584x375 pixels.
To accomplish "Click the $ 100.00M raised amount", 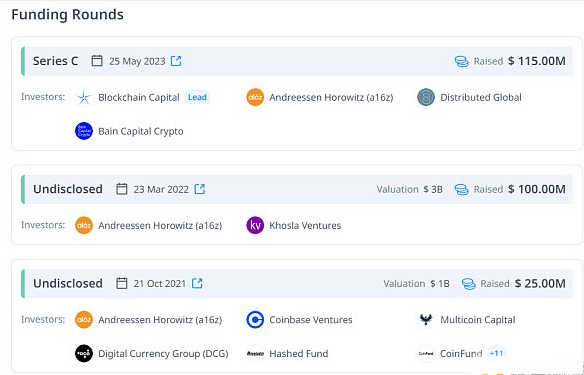I will click(537, 189).
